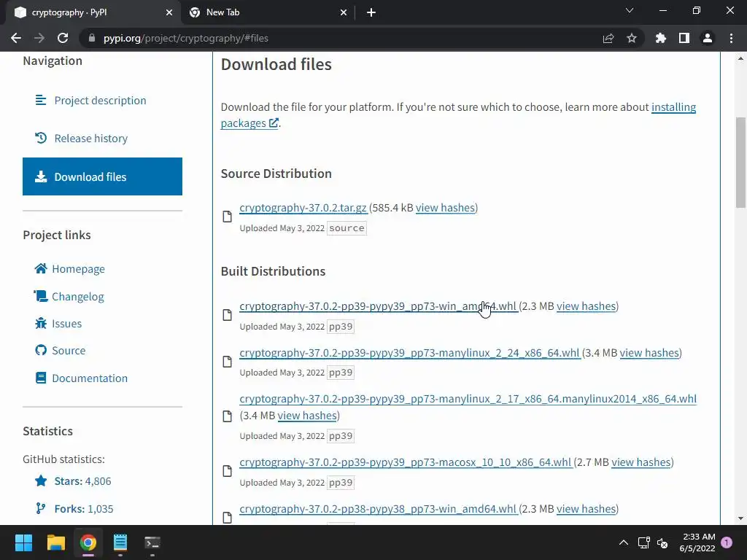Click file icon beside the tar.gz source
This screenshot has width=747, height=560.
tap(228, 217)
